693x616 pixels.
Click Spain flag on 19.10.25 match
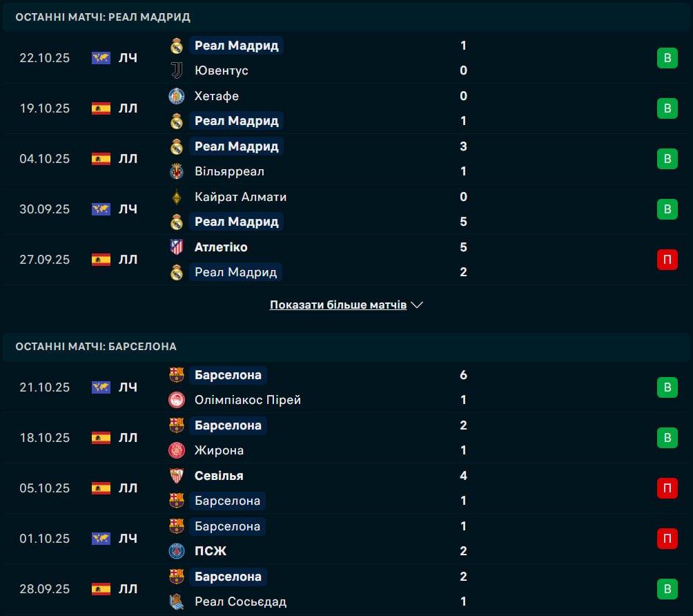101,108
